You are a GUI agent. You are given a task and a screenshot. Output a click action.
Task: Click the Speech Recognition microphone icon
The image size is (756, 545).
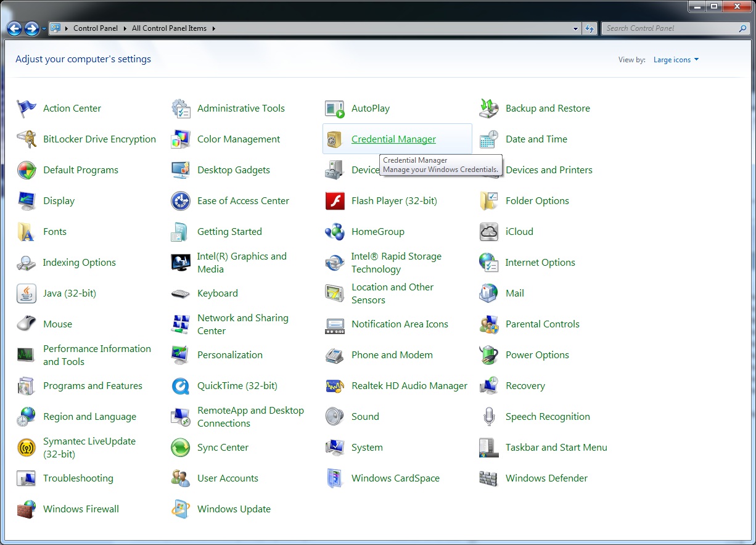coord(488,417)
